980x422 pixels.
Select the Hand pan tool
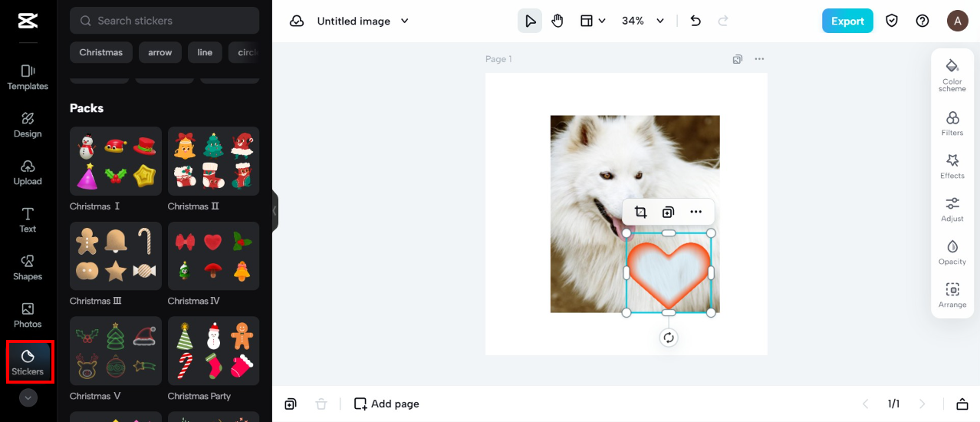coord(557,21)
